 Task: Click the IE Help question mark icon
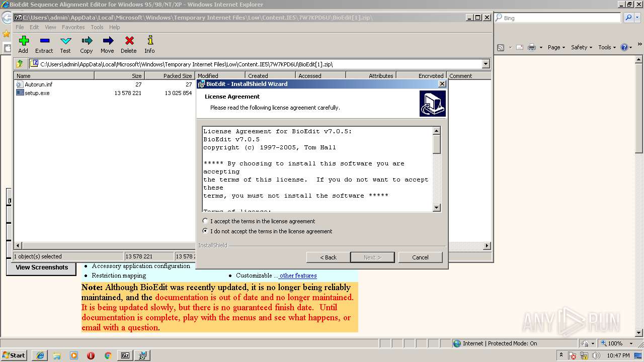tap(624, 47)
